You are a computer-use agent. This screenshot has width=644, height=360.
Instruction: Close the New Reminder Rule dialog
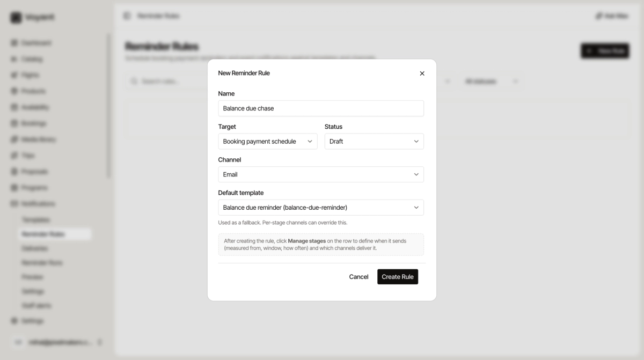point(422,74)
